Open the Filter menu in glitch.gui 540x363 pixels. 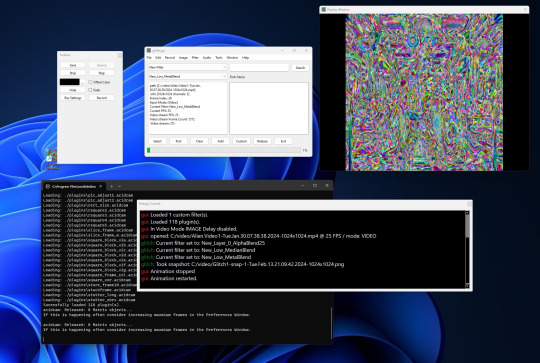[195, 58]
